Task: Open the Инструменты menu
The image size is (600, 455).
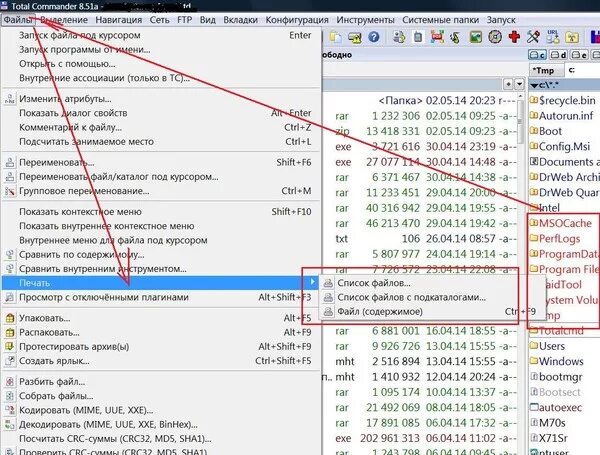Action: point(365,20)
